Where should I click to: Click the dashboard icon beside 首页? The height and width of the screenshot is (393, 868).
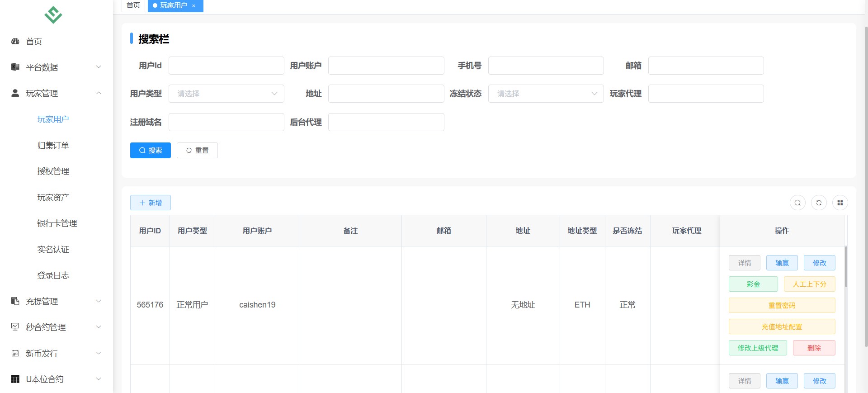point(15,41)
